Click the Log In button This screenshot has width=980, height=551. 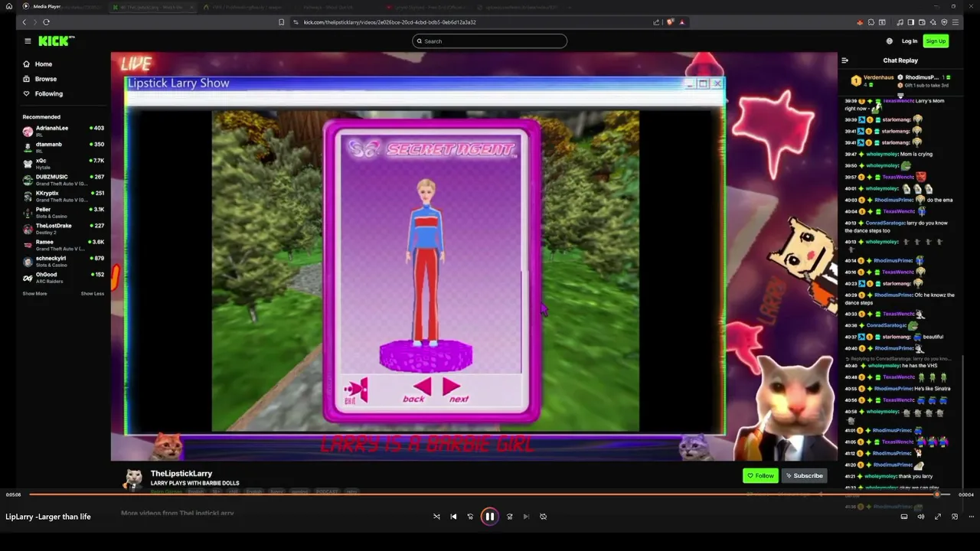click(910, 41)
